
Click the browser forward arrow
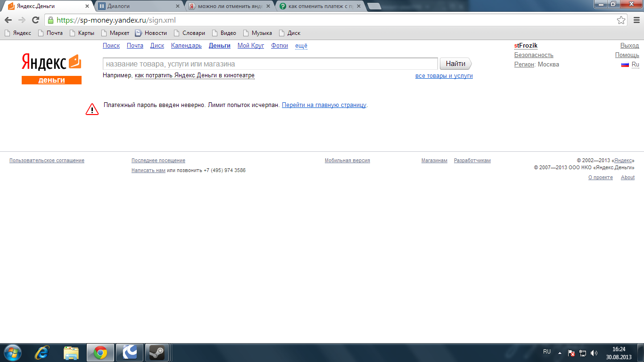[x=22, y=20]
